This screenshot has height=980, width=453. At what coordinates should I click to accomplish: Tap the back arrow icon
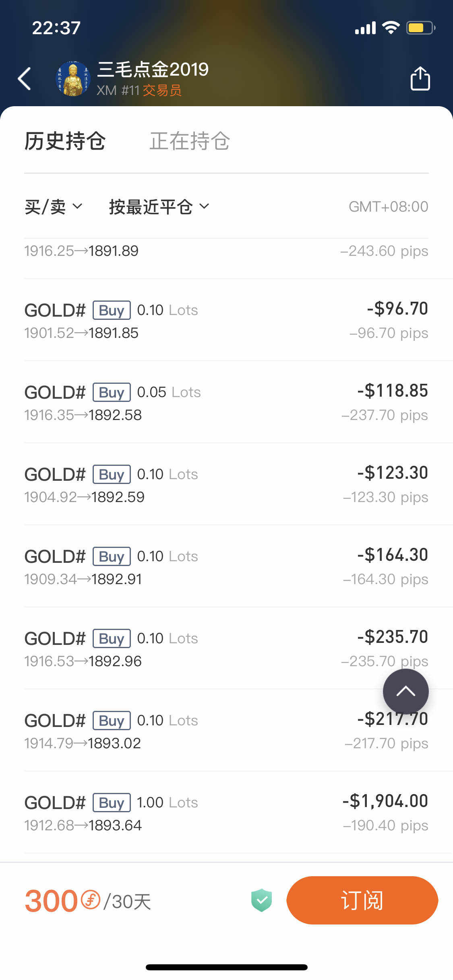[25, 78]
